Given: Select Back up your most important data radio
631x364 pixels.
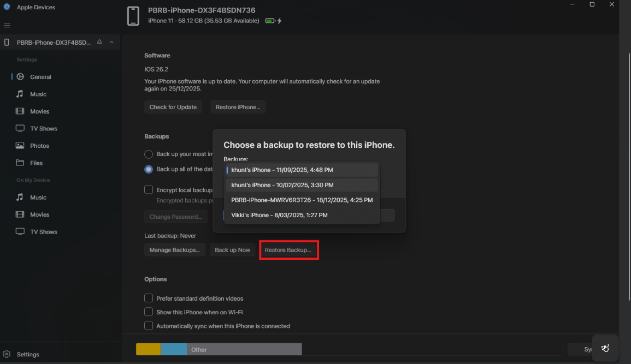Looking at the screenshot, I should pos(149,154).
